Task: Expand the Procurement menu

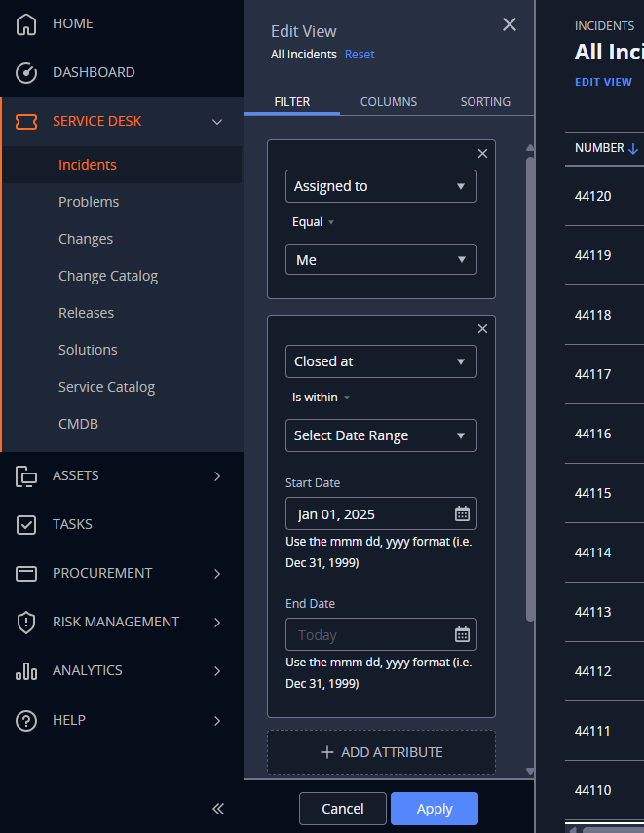Action: click(217, 573)
